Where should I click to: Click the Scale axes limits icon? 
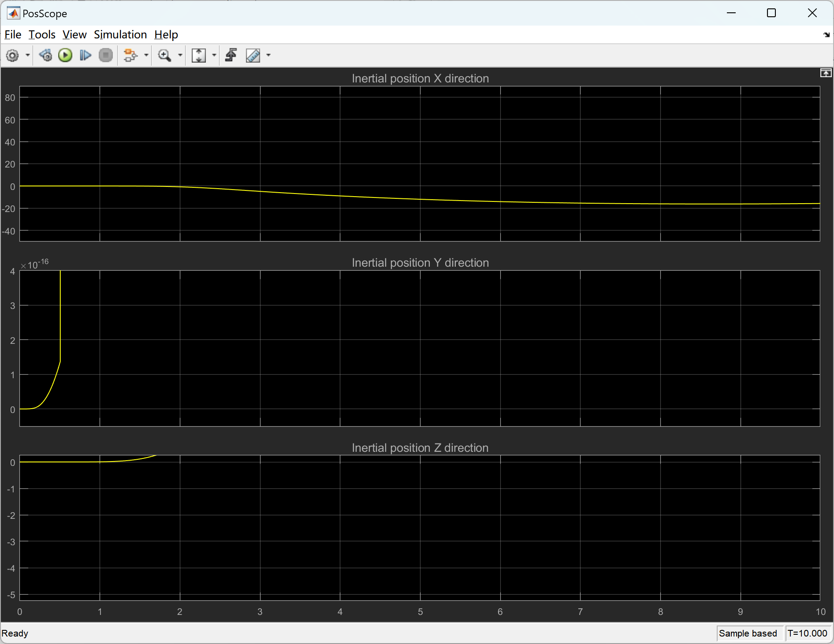click(x=199, y=56)
